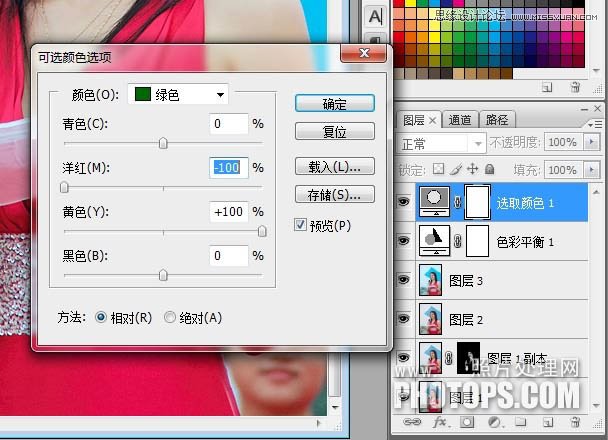Select the 绝对(A) method radio button

coord(169,317)
